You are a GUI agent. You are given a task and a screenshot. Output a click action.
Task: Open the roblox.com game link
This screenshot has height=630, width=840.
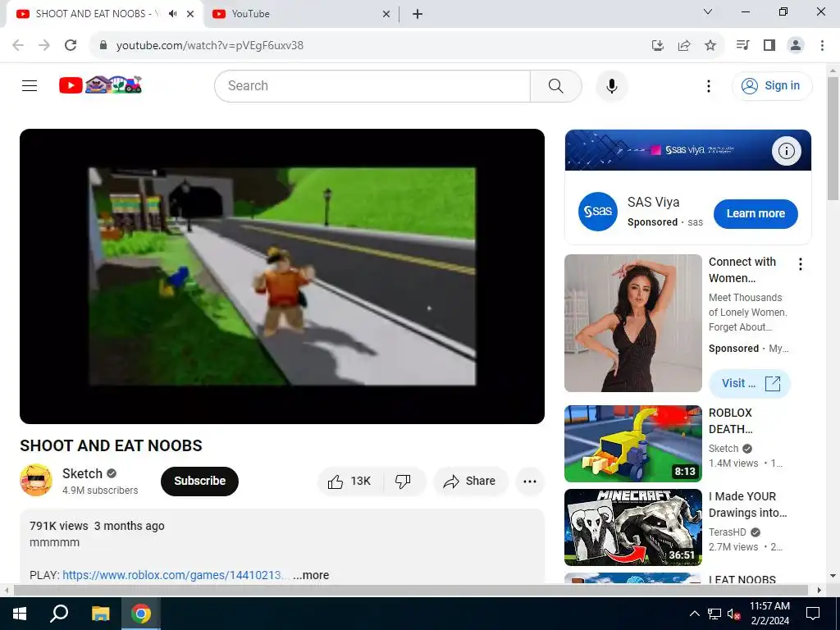pos(176,575)
